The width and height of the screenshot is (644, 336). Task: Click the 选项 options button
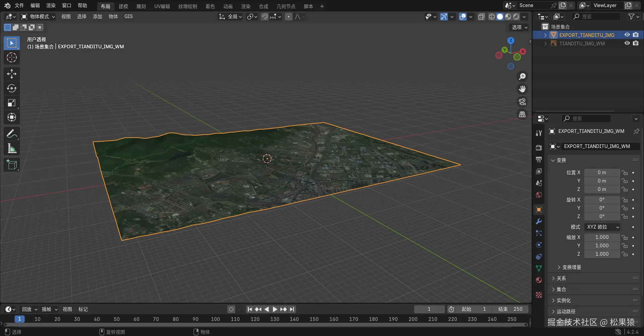pos(519,27)
